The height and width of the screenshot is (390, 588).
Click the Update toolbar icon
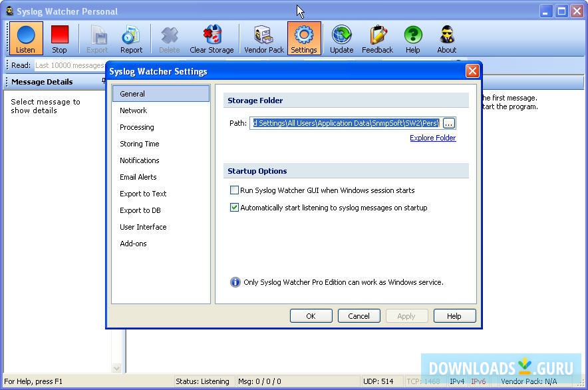[x=341, y=38]
